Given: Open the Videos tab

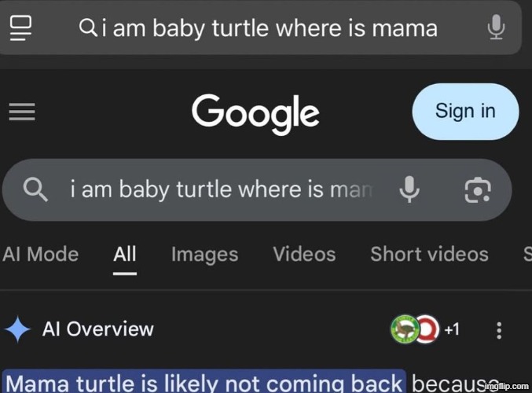Looking at the screenshot, I should (x=304, y=254).
